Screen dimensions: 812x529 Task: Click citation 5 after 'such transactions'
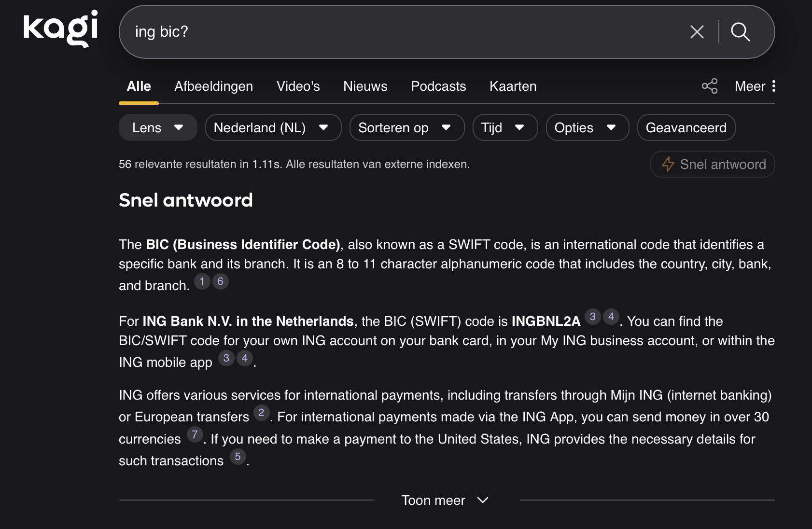[x=238, y=457]
